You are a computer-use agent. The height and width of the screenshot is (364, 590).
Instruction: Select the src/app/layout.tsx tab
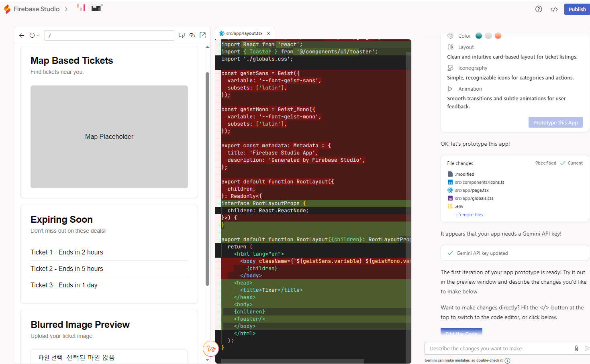point(244,33)
